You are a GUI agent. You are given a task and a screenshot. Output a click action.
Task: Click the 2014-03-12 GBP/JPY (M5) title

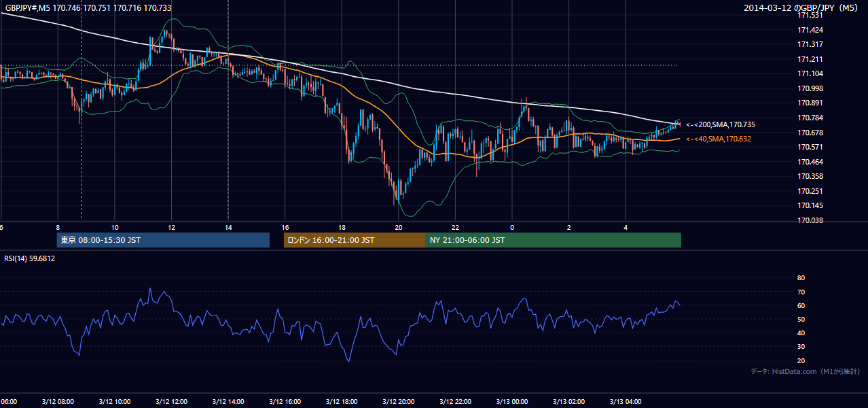pos(802,8)
